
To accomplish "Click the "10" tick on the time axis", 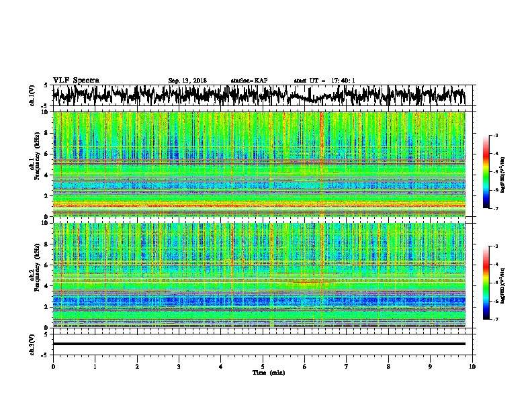I will click(x=472, y=366).
